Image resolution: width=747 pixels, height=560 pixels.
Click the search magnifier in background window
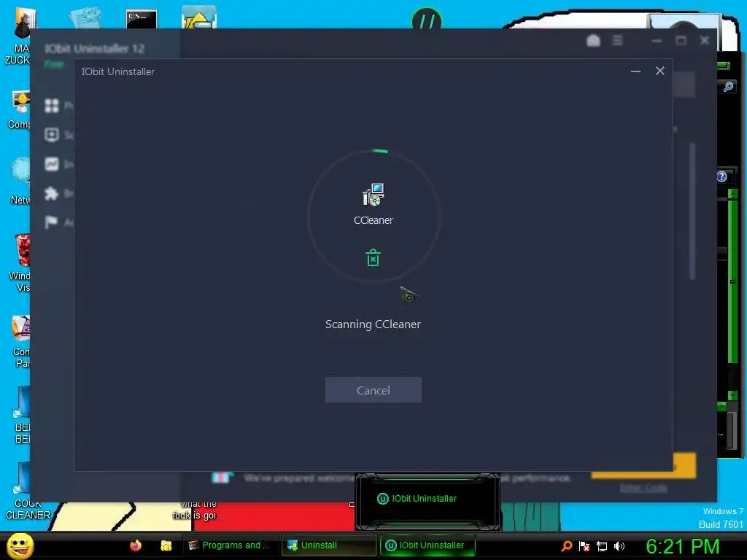click(728, 87)
